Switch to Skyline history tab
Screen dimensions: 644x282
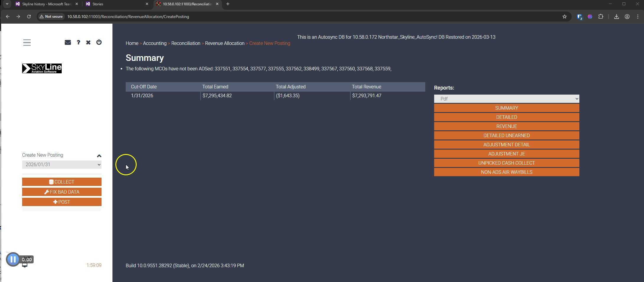46,4
